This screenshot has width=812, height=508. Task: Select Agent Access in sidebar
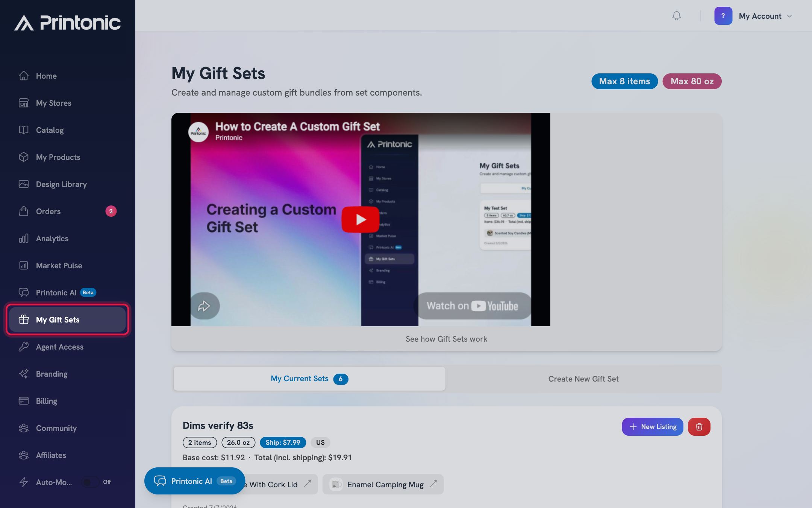click(67, 347)
